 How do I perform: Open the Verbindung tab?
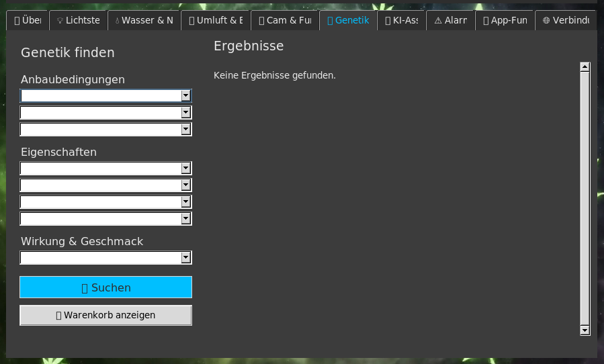[566, 20]
